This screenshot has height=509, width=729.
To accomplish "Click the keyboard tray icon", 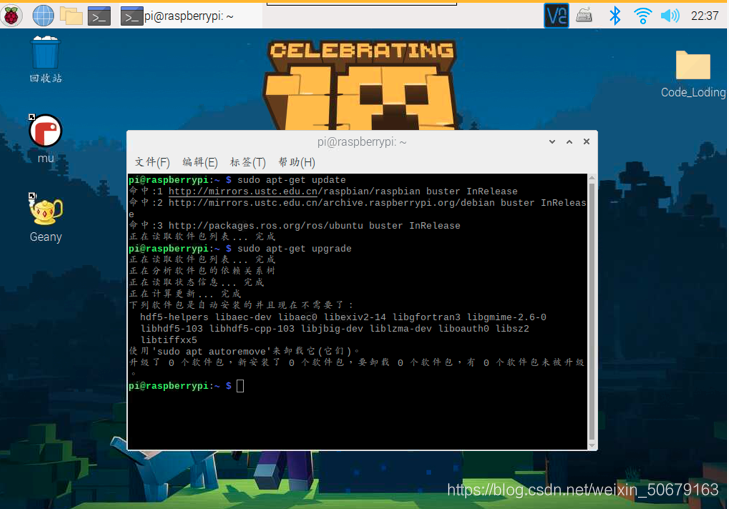I will tap(584, 16).
